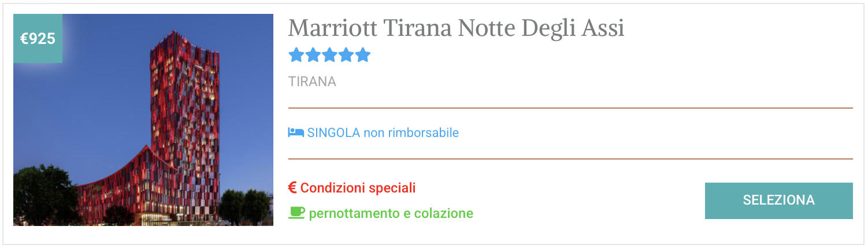This screenshot has width=868, height=252.
Task: Click the pernottamento e colazione label
Action: click(391, 213)
